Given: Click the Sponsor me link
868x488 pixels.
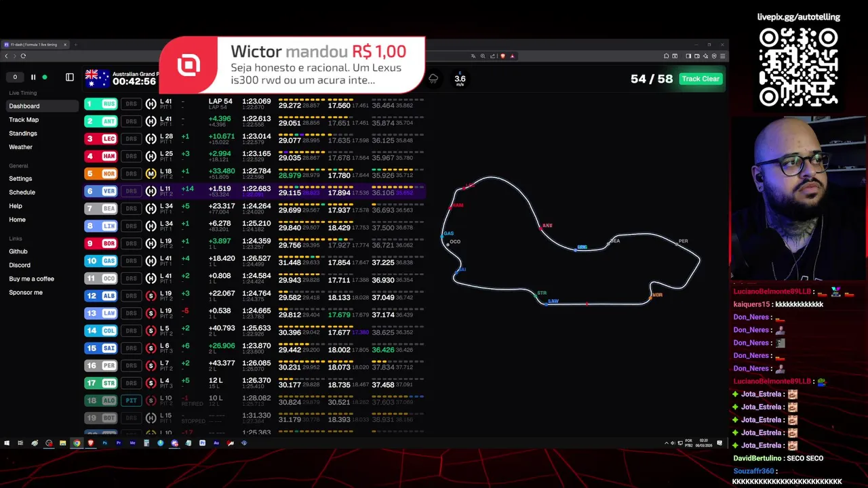Looking at the screenshot, I should click(x=26, y=293).
